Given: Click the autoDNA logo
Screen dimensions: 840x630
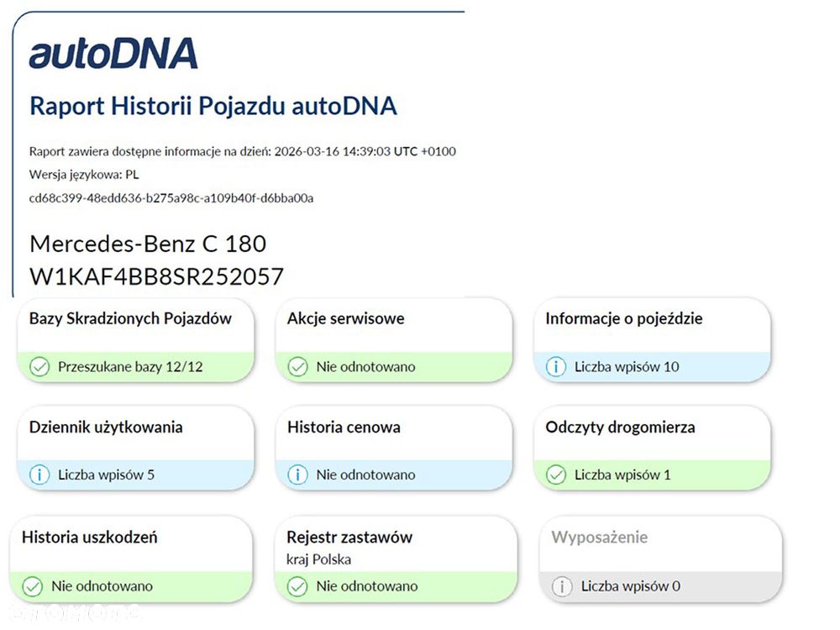Looking at the screenshot, I should pyautogui.click(x=113, y=54).
